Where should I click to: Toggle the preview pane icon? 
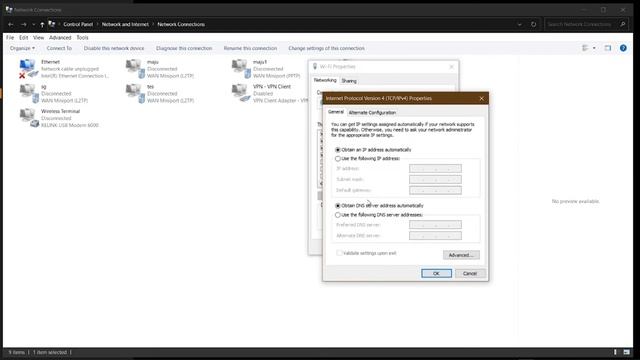pyautogui.click(x=608, y=48)
